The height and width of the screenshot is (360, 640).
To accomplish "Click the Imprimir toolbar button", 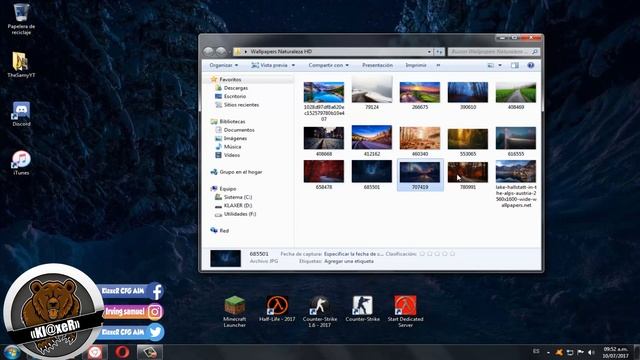I will [416, 65].
